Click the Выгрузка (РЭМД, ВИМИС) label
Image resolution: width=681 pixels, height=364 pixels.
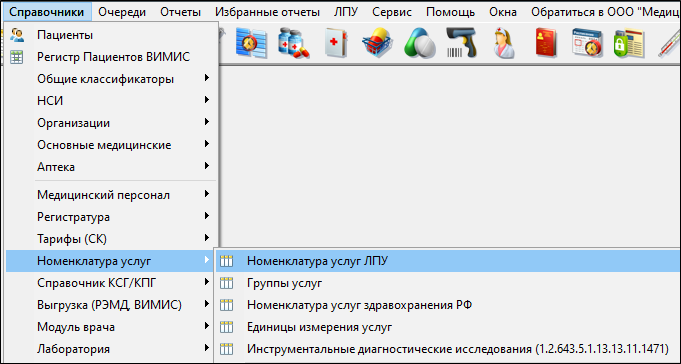[109, 305]
